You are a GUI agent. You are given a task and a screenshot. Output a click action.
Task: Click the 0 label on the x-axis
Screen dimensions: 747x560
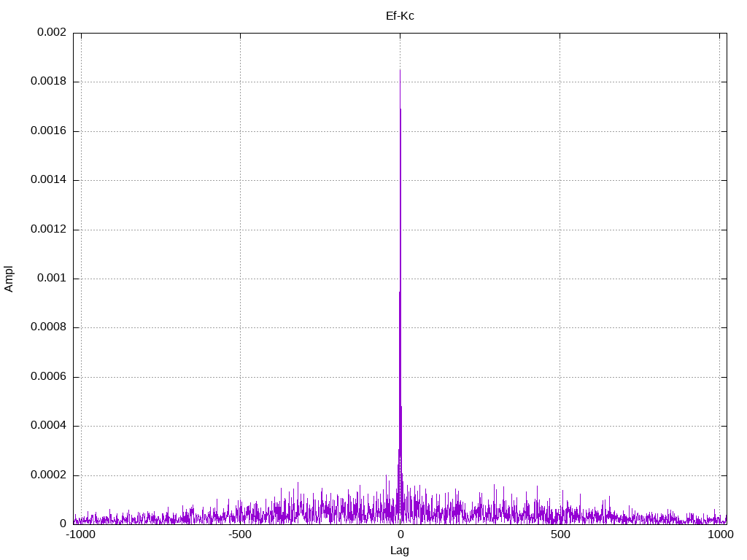pyautogui.click(x=400, y=534)
